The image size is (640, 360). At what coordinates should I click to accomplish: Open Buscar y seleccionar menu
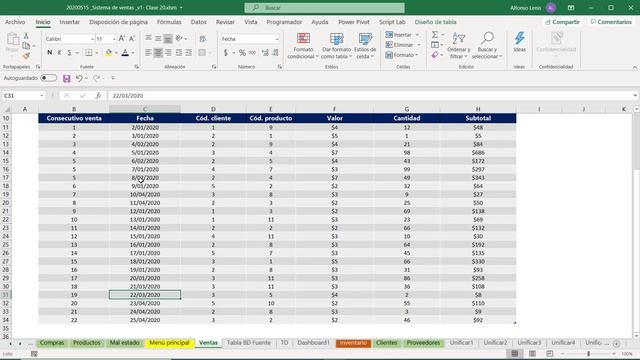pyautogui.click(x=487, y=46)
